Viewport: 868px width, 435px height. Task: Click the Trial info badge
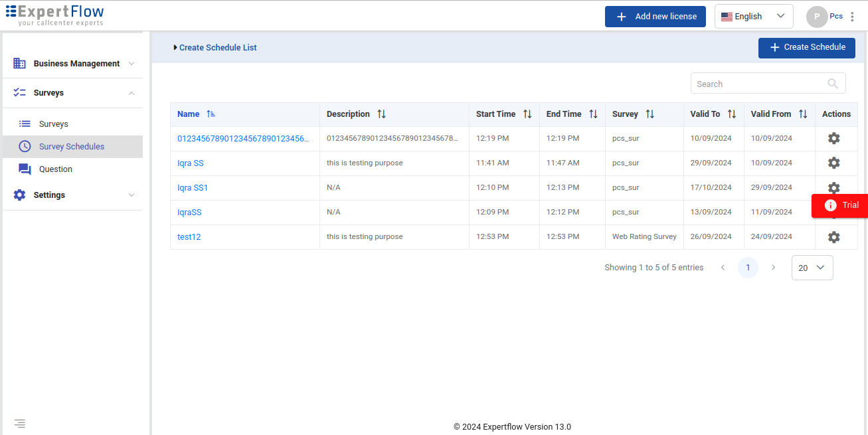(x=840, y=205)
